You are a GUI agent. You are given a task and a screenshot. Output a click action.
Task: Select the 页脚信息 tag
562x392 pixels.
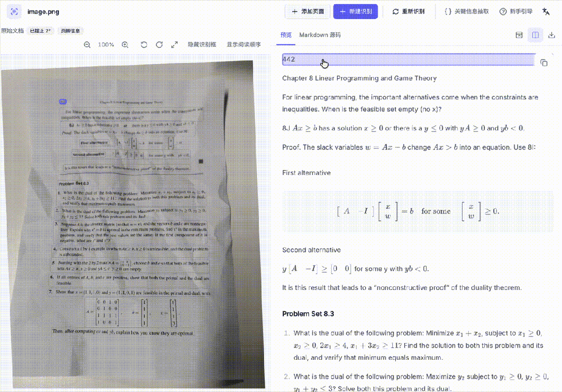pyautogui.click(x=70, y=31)
